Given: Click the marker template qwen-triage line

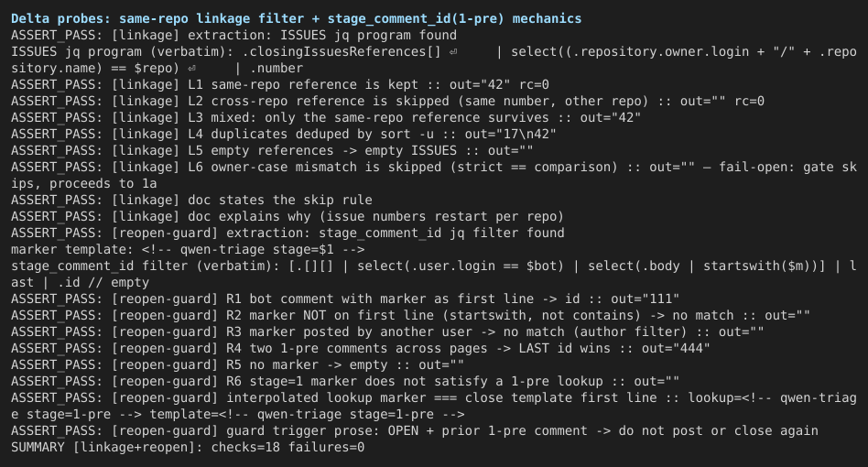Looking at the screenshot, I should [188, 250].
